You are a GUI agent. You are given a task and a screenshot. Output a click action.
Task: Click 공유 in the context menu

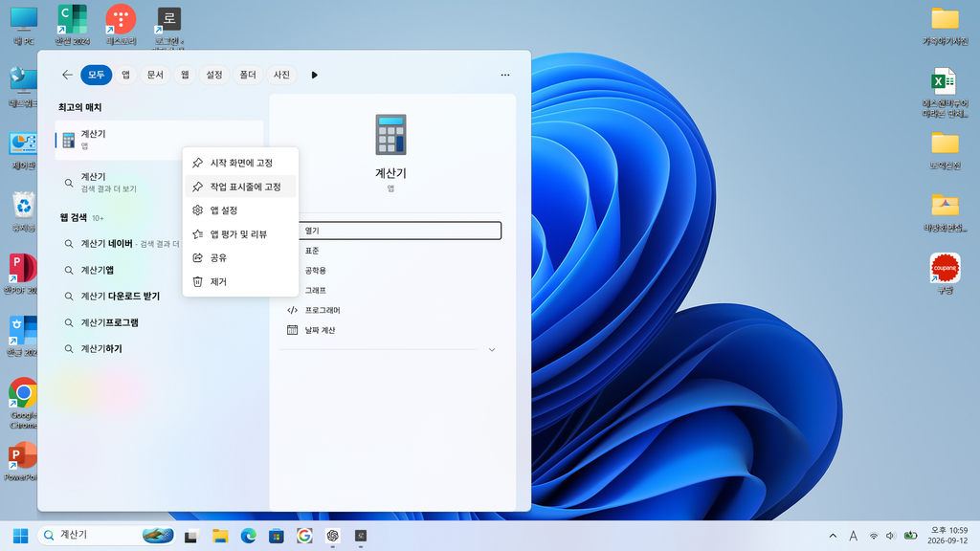tap(240, 258)
